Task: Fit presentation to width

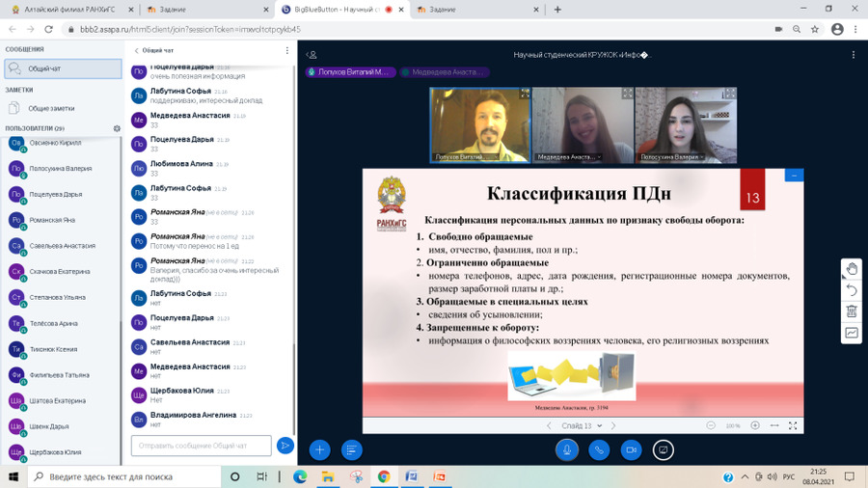Action: point(774,425)
